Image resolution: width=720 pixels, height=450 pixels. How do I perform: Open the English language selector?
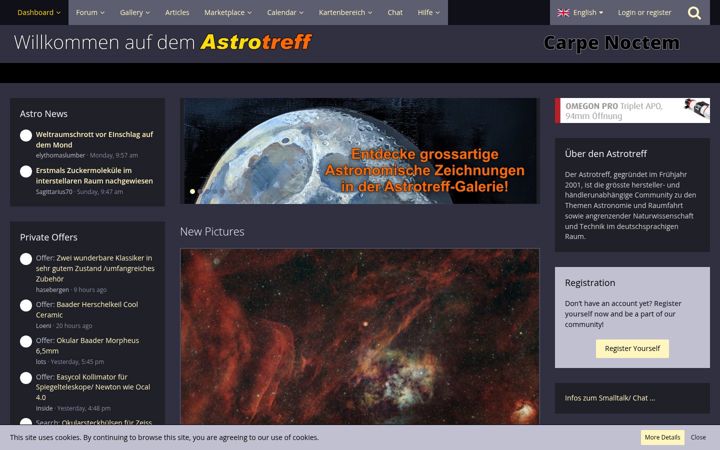click(580, 12)
